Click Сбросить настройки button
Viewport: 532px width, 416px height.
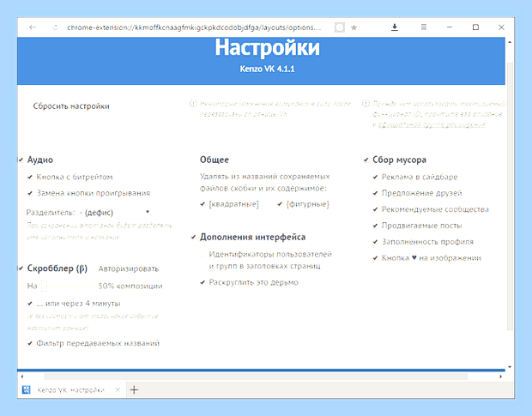(x=71, y=106)
